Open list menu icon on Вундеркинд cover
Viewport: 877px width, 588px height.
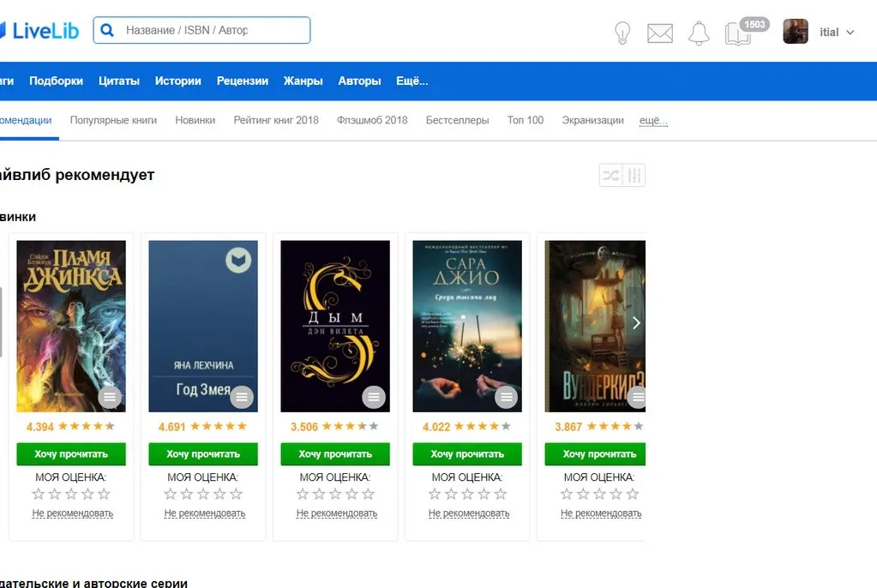click(636, 397)
